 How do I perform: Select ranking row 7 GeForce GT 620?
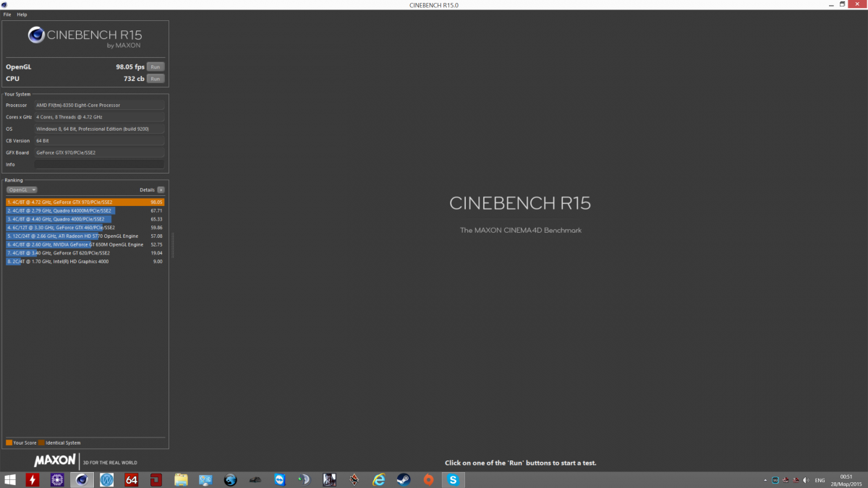(85, 253)
